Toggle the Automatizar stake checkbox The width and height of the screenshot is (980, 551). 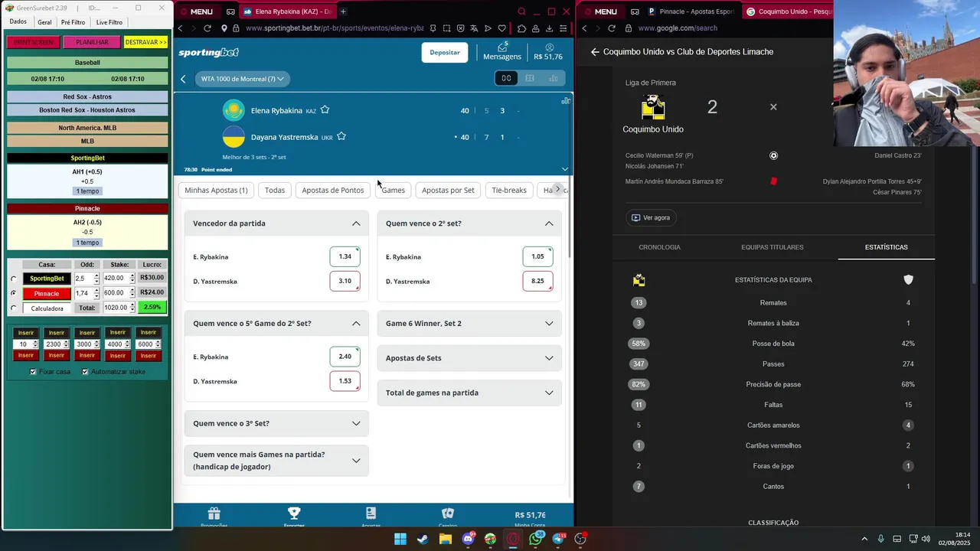(x=85, y=372)
